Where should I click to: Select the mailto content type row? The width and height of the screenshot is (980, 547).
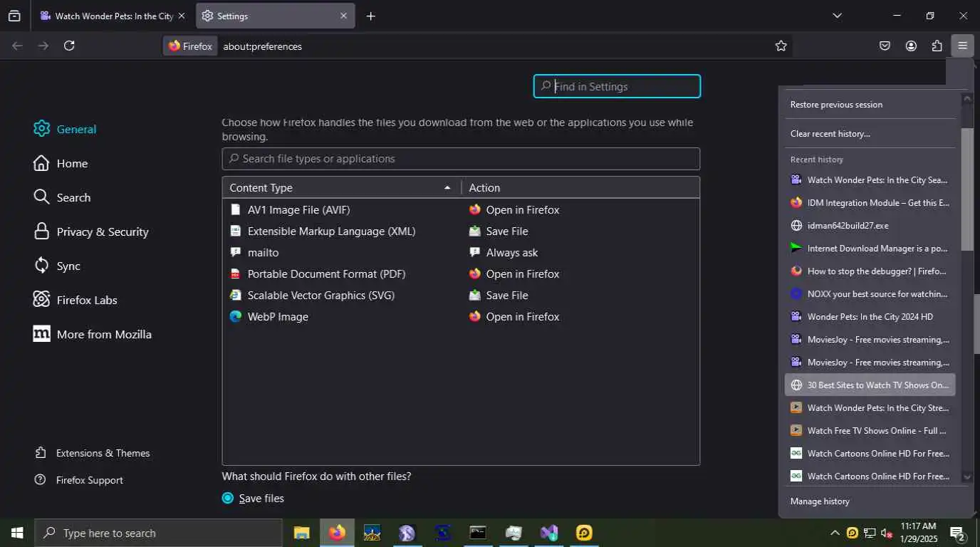(x=461, y=253)
